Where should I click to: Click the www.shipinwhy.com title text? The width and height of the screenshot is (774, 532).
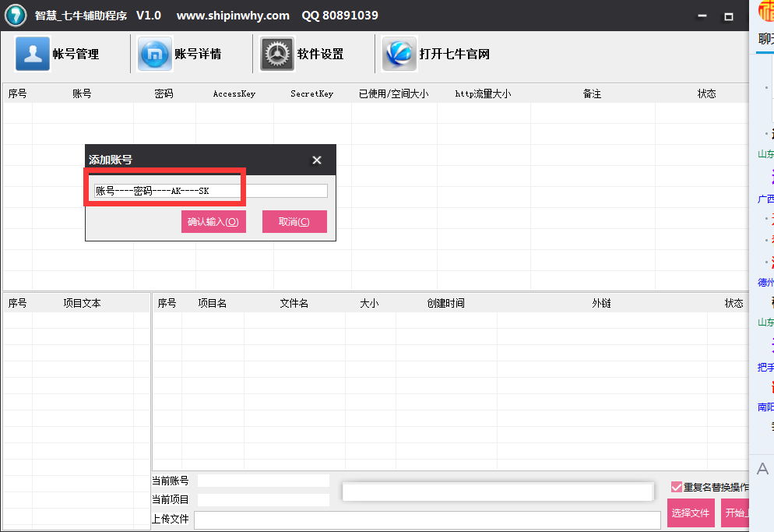[233, 16]
